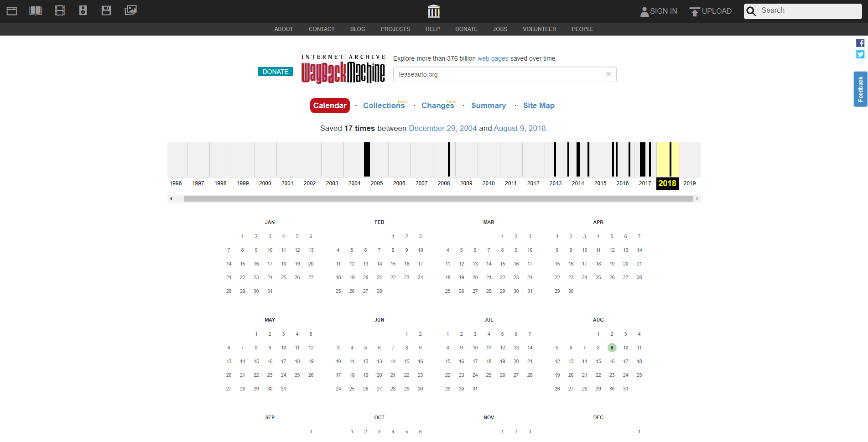Image resolution: width=868 pixels, height=442 pixels.
Task: Clear the leaseauto.org URL field
Action: pyautogui.click(x=608, y=74)
